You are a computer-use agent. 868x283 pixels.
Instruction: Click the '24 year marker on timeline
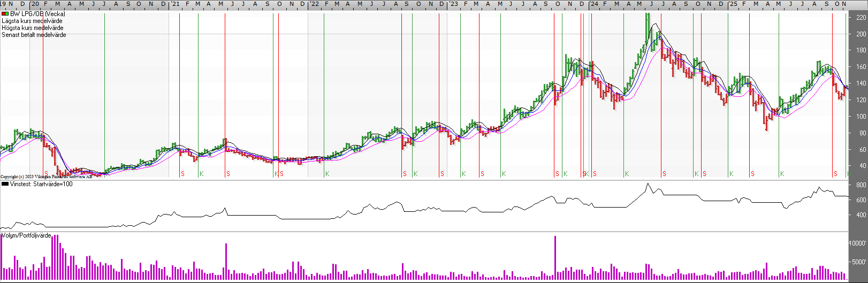coord(593,4)
